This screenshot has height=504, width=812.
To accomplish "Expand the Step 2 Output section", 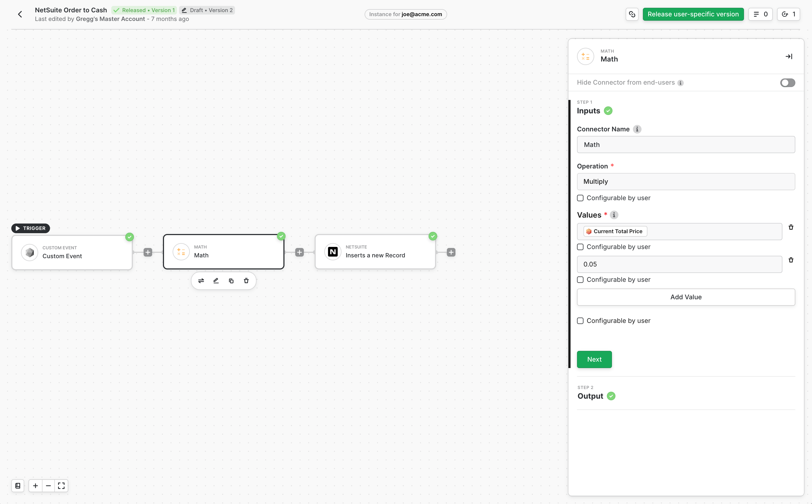I will point(590,396).
